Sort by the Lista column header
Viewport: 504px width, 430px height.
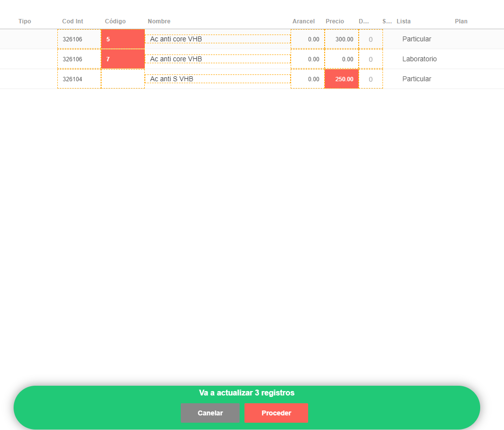coord(403,21)
